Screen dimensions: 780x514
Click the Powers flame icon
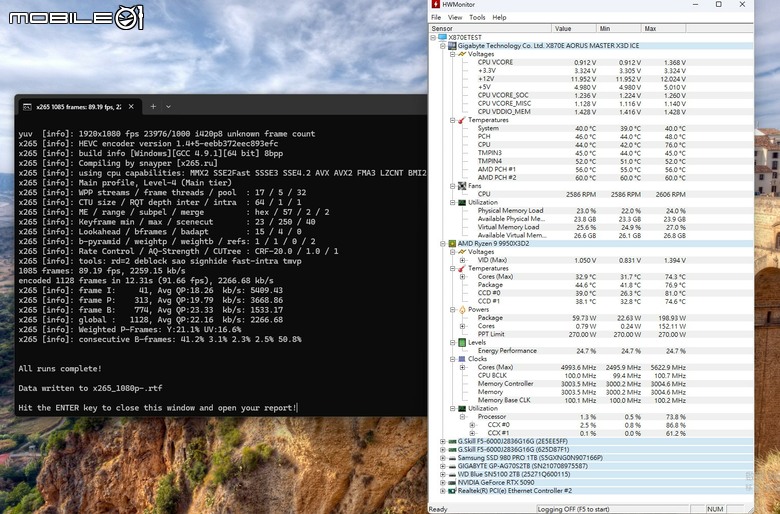pyautogui.click(x=462, y=309)
